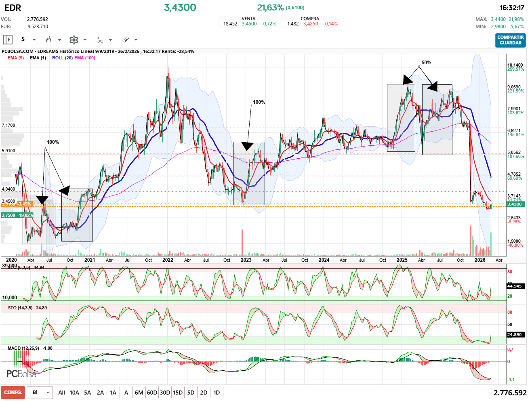Toggle the EMA (9) indicator label
This screenshot has height=401, width=532.
(16, 58)
